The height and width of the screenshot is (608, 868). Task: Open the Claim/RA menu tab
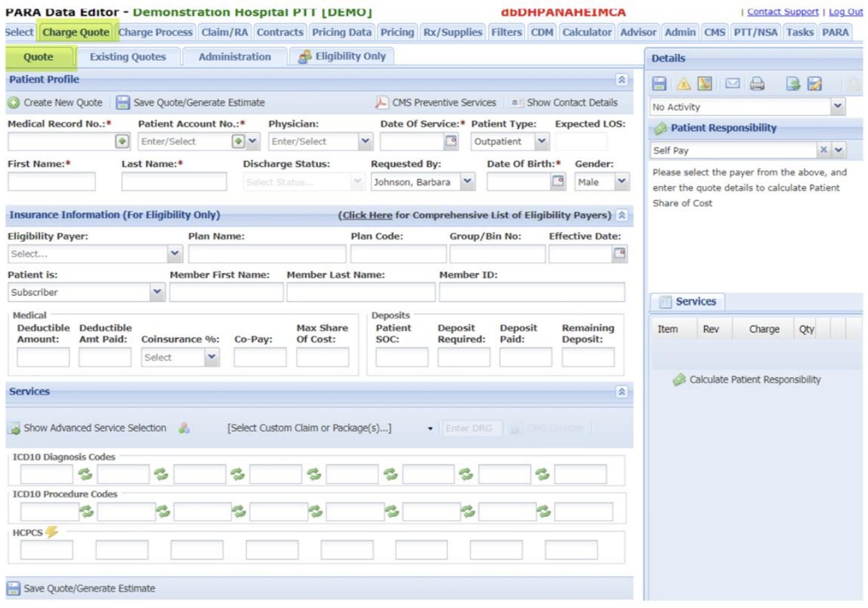tap(225, 32)
